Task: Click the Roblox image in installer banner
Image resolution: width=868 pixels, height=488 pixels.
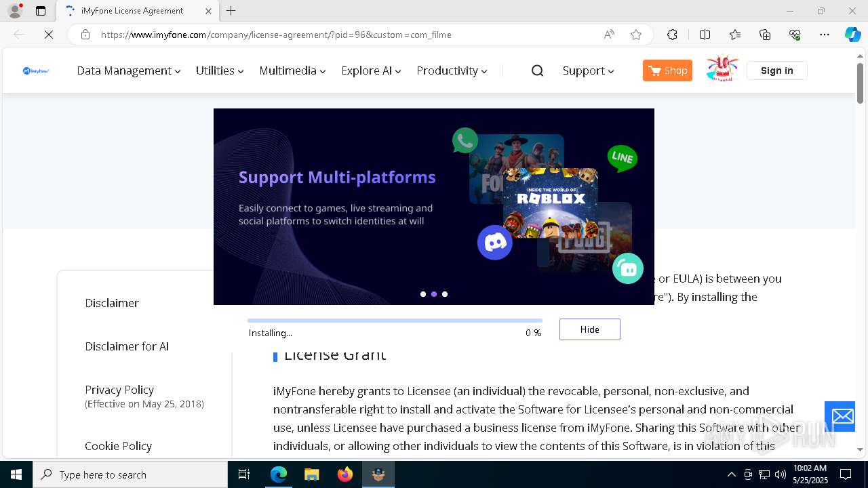Action: (x=550, y=203)
